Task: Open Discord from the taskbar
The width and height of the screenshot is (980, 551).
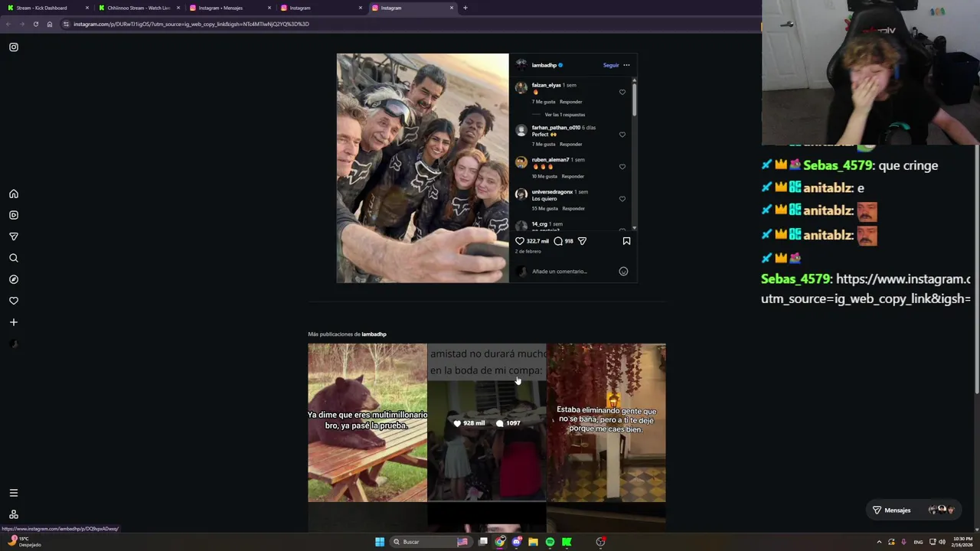Action: click(517, 542)
